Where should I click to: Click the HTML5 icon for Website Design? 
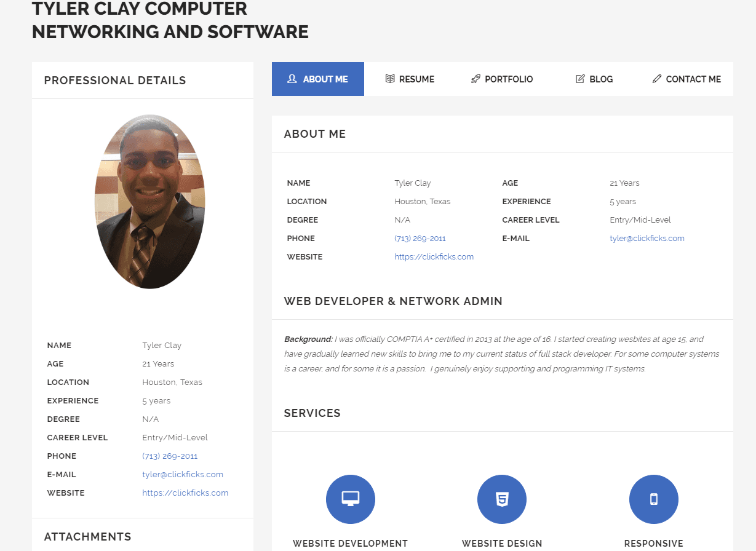coord(502,499)
